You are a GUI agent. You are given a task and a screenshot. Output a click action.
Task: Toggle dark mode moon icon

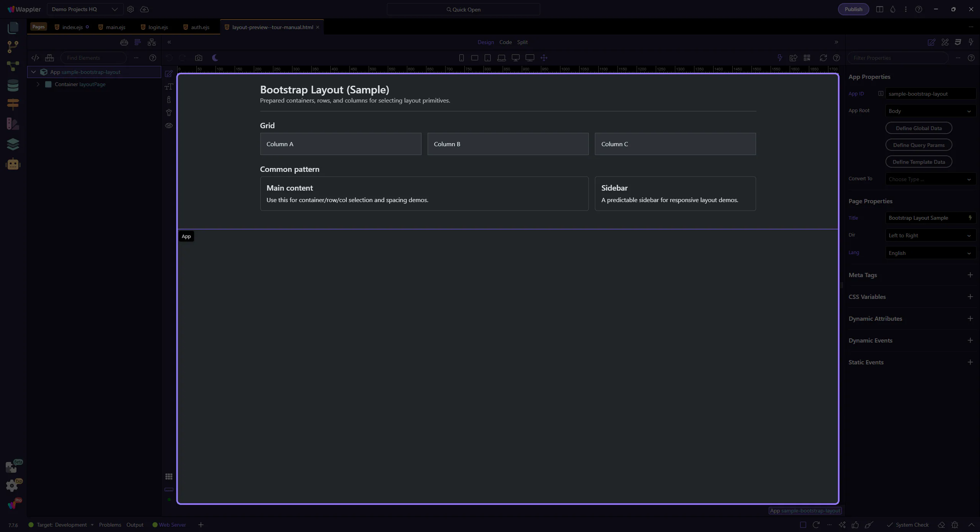[215, 58]
